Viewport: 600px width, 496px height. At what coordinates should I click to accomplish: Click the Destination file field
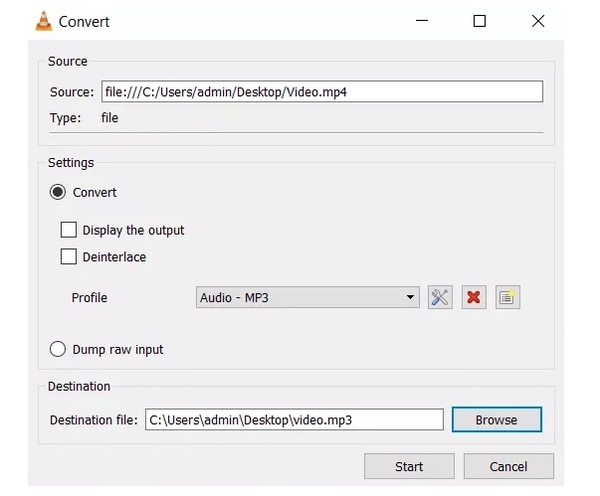click(294, 419)
